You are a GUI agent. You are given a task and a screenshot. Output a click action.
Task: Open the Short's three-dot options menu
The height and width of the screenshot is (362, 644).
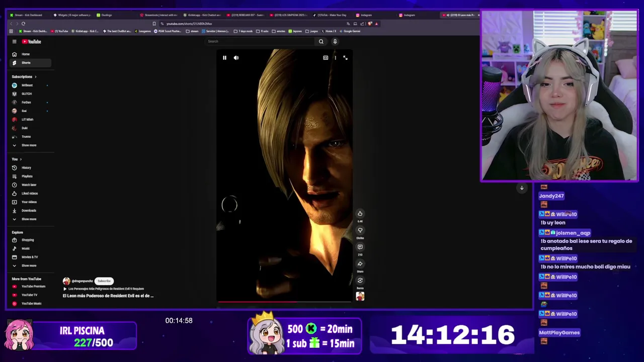click(336, 58)
